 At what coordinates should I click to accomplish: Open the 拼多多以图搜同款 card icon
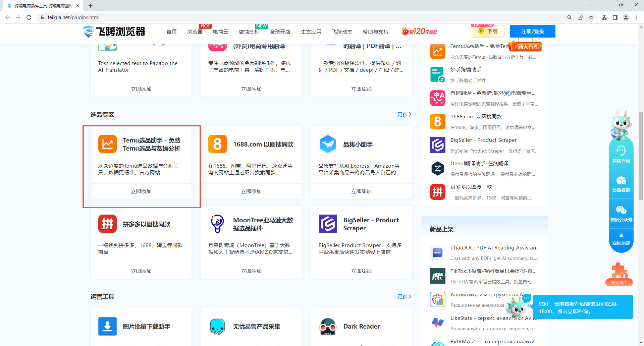point(107,224)
